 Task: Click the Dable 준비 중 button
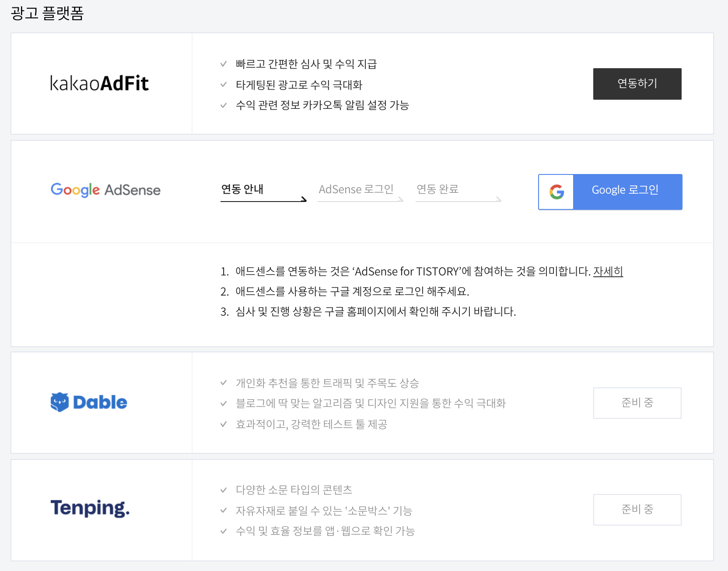coord(637,403)
